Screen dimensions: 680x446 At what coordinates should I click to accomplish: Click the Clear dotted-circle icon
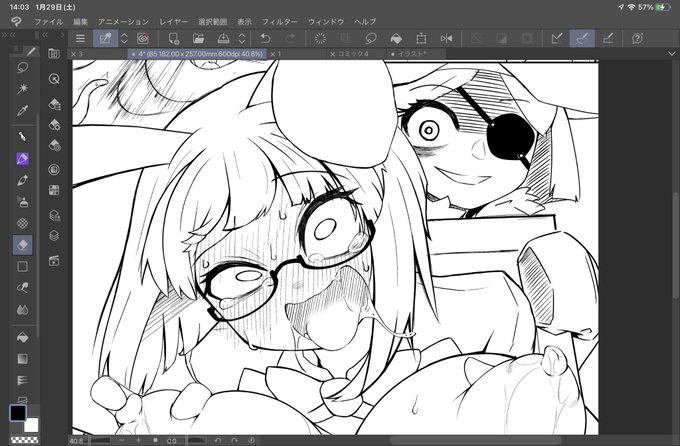click(x=320, y=39)
